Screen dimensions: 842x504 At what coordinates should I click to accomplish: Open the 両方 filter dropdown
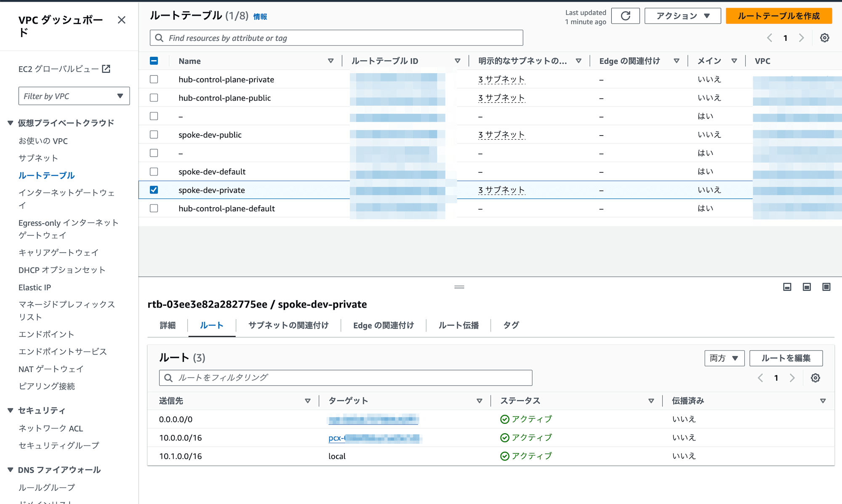coord(724,358)
